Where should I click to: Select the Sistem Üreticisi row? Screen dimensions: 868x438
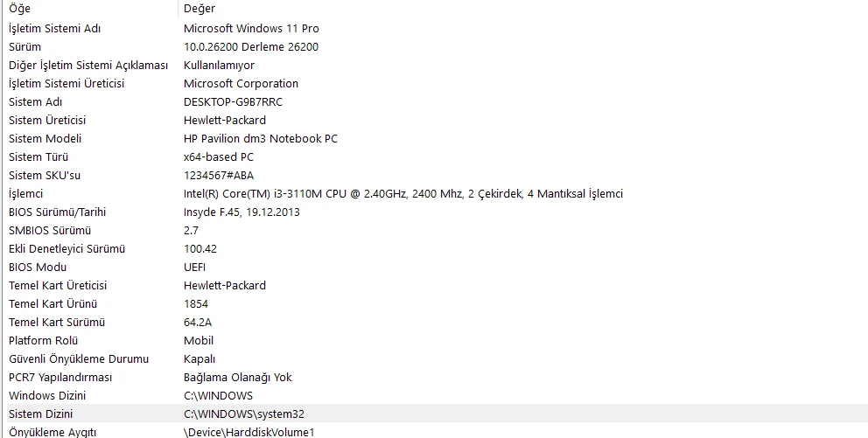pos(434,120)
